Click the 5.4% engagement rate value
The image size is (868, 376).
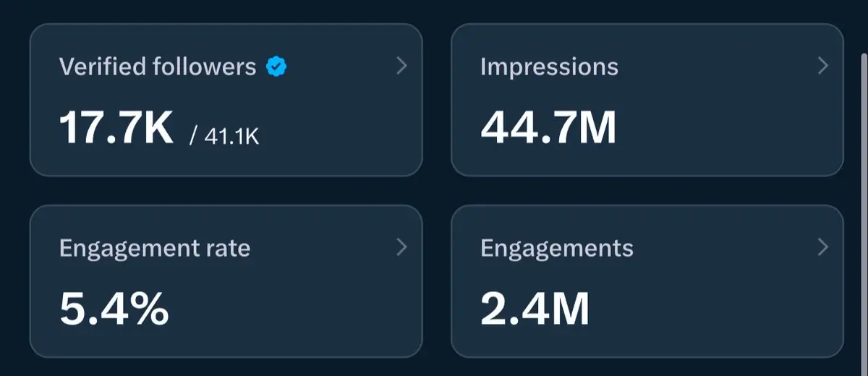(x=114, y=309)
